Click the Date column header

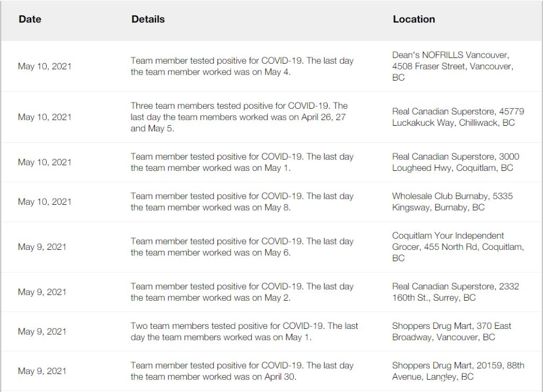(30, 19)
